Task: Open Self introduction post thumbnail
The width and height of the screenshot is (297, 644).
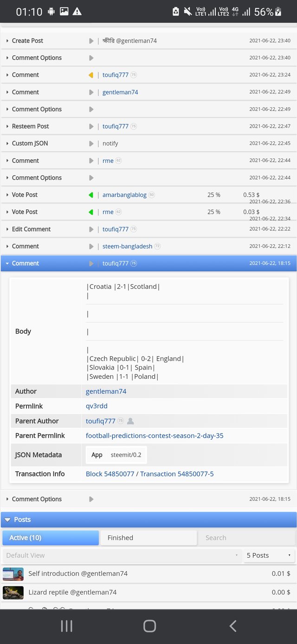Action: (13, 574)
